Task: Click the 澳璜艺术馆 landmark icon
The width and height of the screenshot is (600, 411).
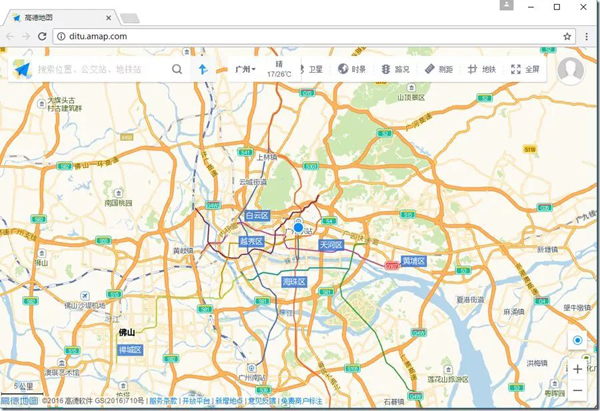Action: 62,363
